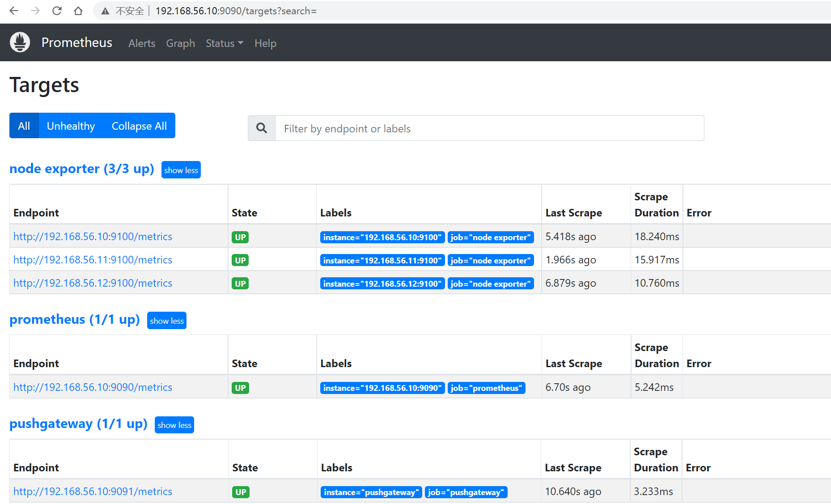Click job="node exporter" label in 56.12 row

coord(491,284)
